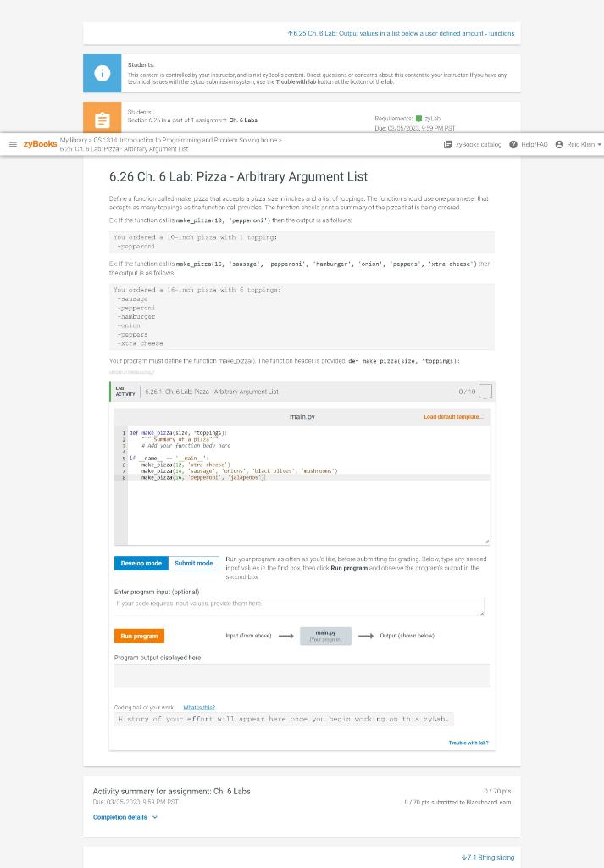604x868 pixels.
Task: Switch to Develop mode
Action: pyautogui.click(x=139, y=563)
